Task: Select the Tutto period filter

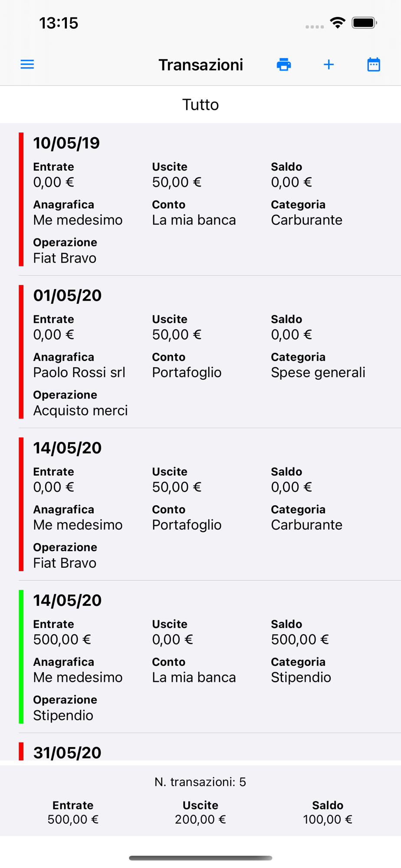Action: pos(200,105)
